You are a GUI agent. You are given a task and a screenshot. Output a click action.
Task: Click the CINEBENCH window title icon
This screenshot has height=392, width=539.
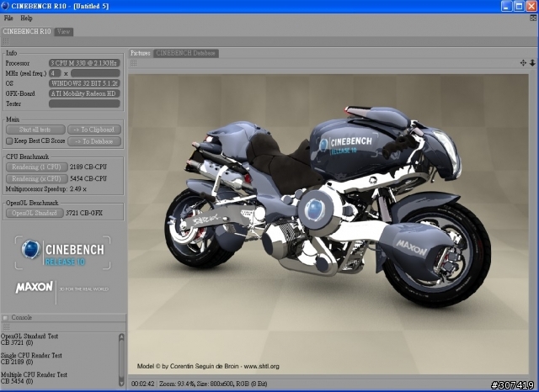click(5, 6)
